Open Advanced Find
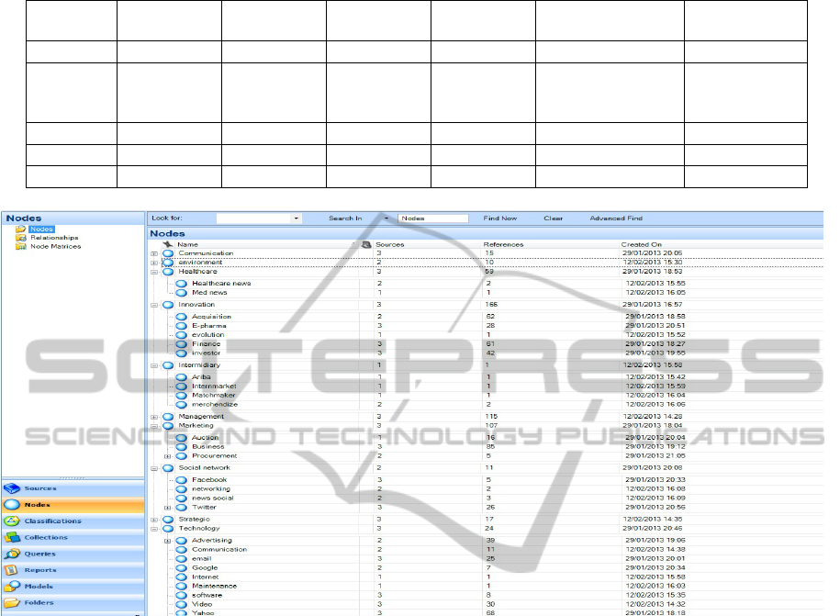Image resolution: width=840 pixels, height=616 pixels. (615, 218)
